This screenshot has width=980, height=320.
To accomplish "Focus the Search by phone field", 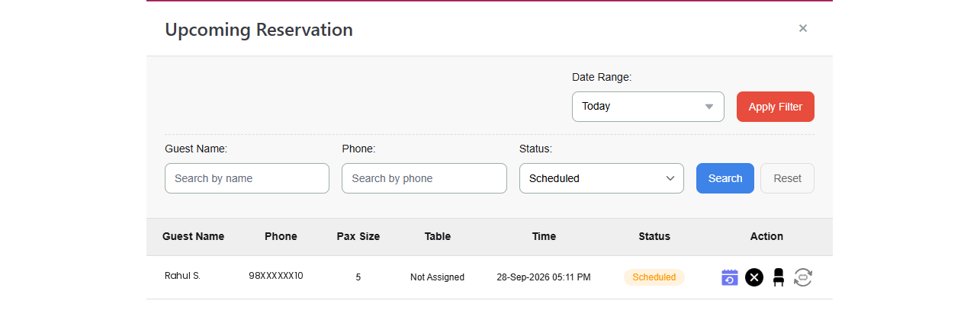I will (424, 178).
